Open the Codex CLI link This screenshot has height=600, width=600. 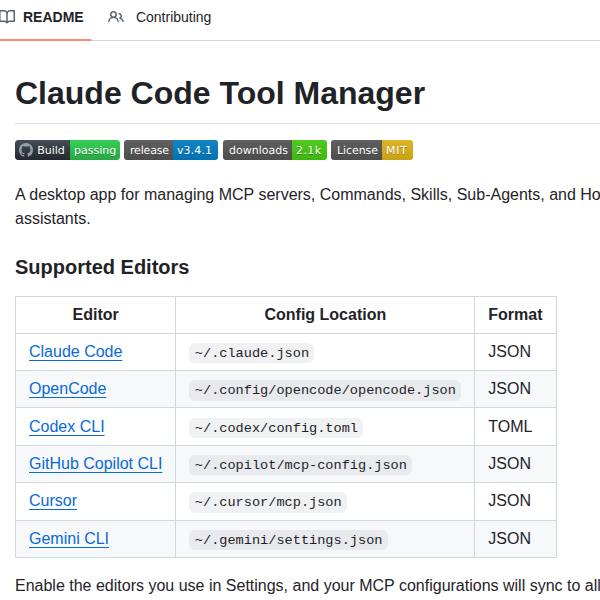click(67, 426)
